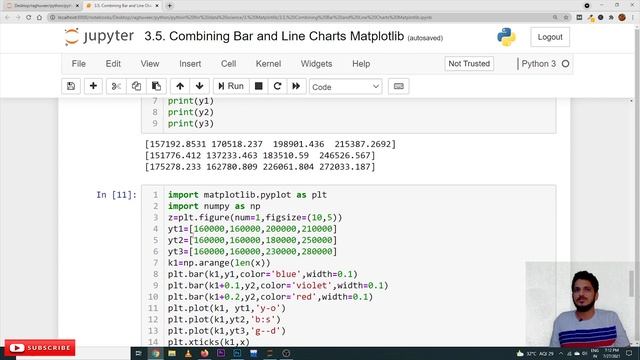Viewport: 640px width, 360px height.
Task: Click code line plt.plot(k1,yt3,'g--d')
Action: click(x=227, y=331)
